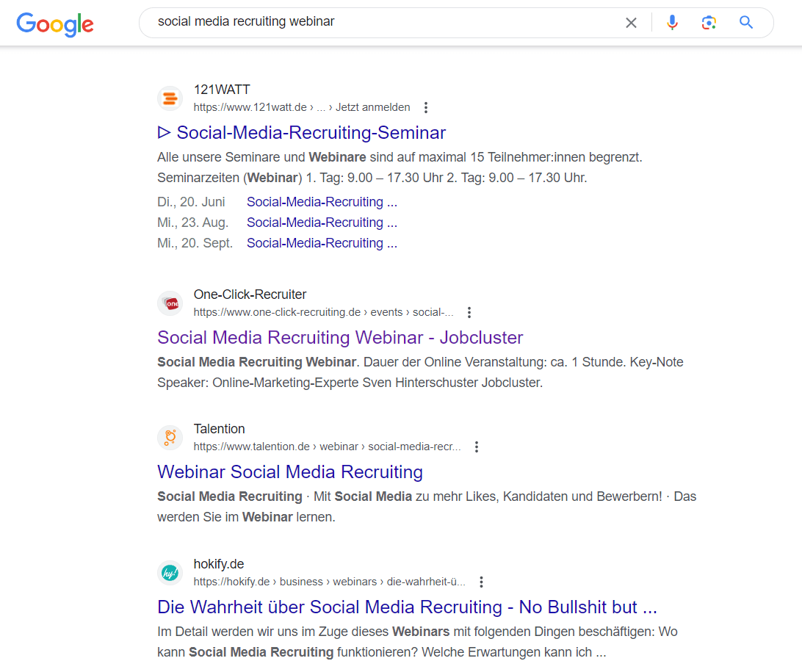Click the 'Jetzt anmelden' breadcrumb link

point(372,107)
